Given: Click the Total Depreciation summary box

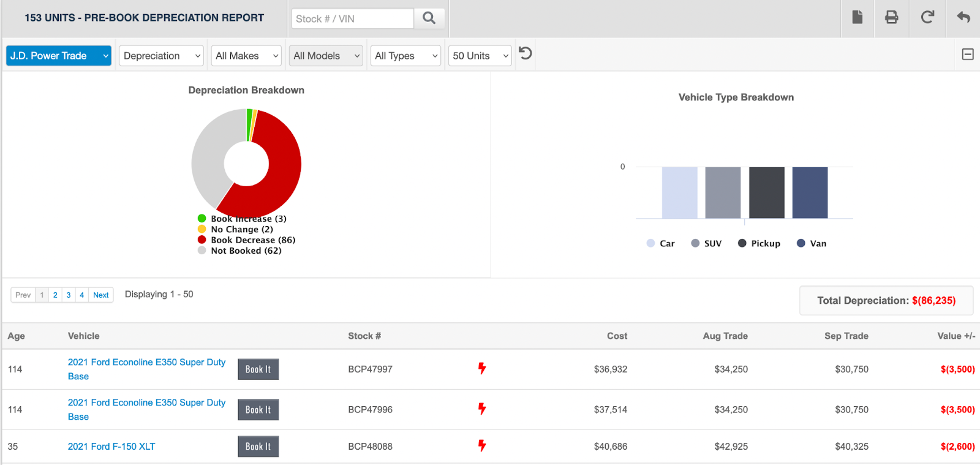Looking at the screenshot, I should [886, 301].
